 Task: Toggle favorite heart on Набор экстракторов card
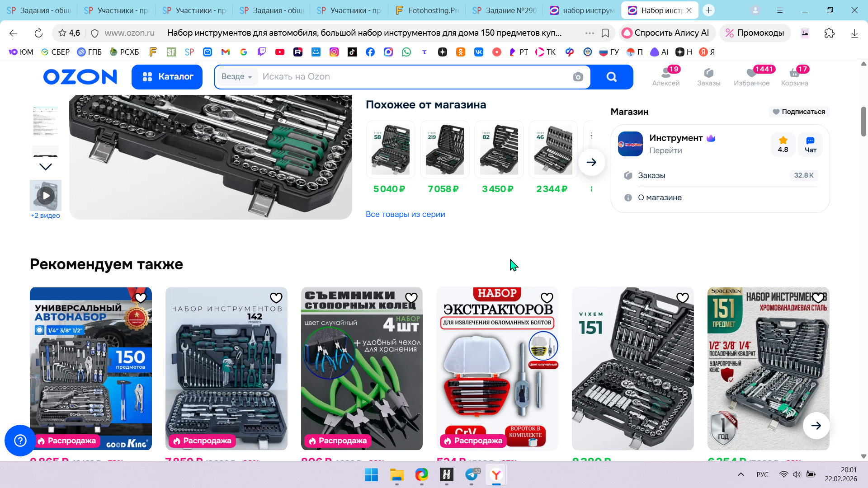click(x=547, y=298)
